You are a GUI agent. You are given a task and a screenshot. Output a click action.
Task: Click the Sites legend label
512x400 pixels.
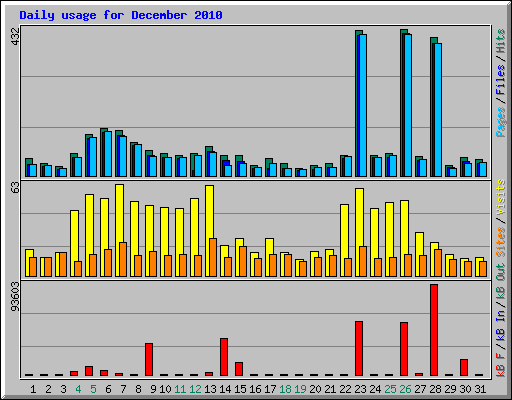pos(500,241)
